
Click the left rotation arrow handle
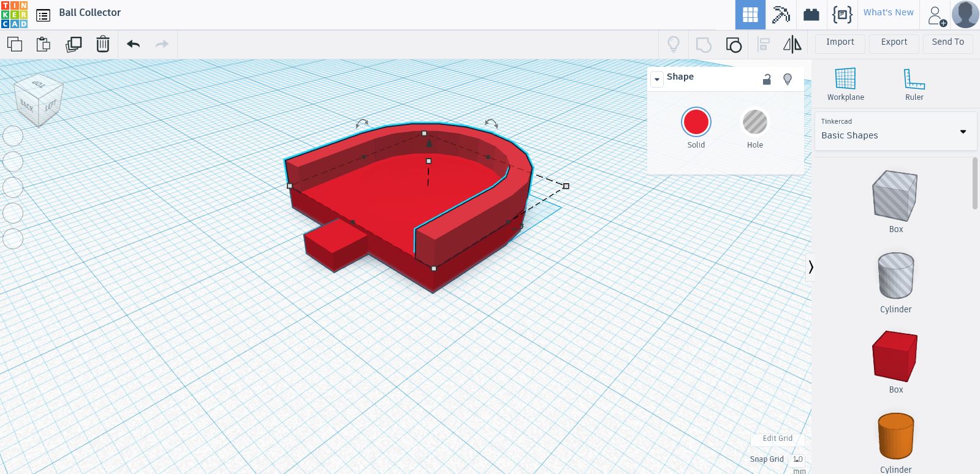[362, 124]
